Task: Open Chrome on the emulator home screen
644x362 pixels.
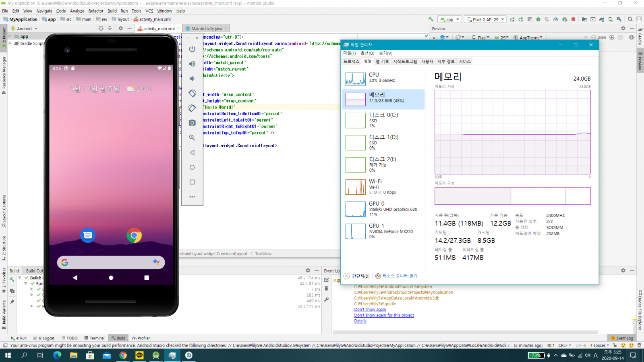Action: 134,235
